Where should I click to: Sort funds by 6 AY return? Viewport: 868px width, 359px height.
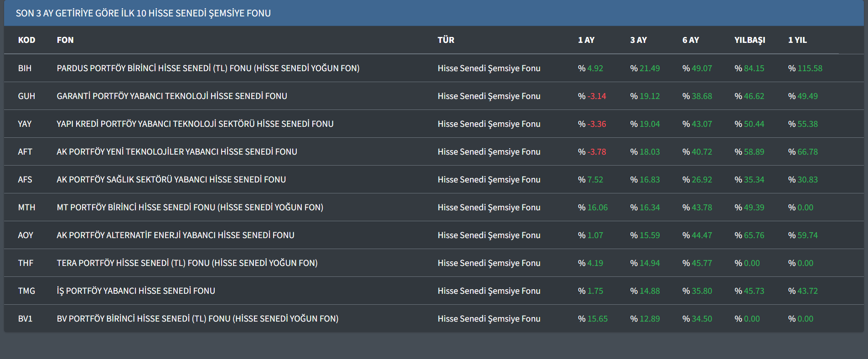[690, 40]
